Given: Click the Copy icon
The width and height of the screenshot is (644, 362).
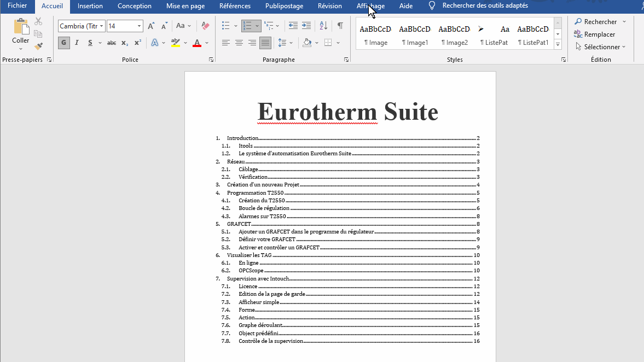Looking at the screenshot, I should point(38,34).
